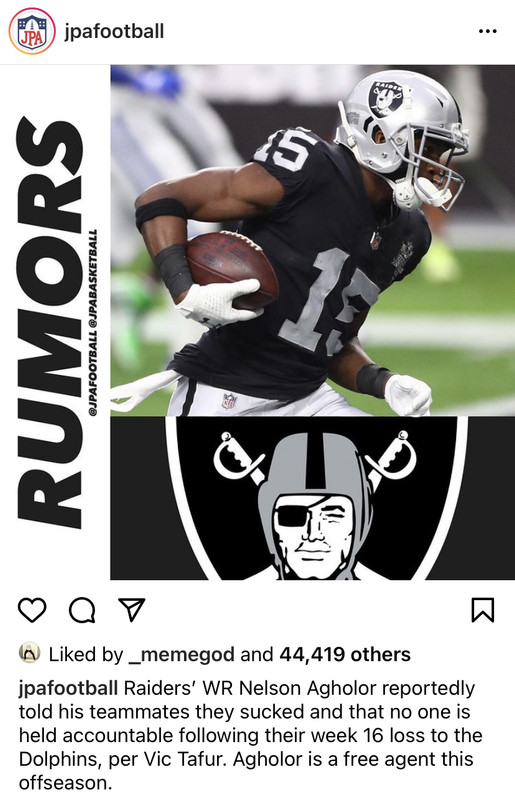Open jpafootball username in header
The image size is (515, 800).
pos(114,32)
